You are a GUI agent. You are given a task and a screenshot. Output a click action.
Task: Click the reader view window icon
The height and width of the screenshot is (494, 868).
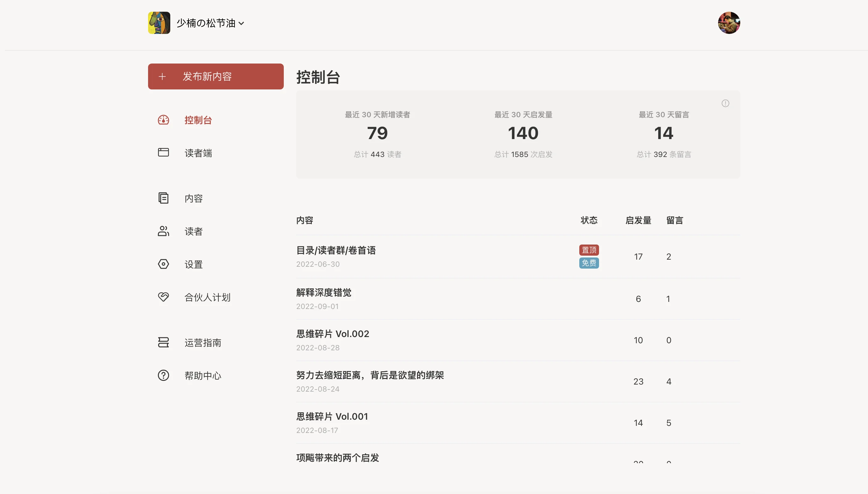point(163,152)
